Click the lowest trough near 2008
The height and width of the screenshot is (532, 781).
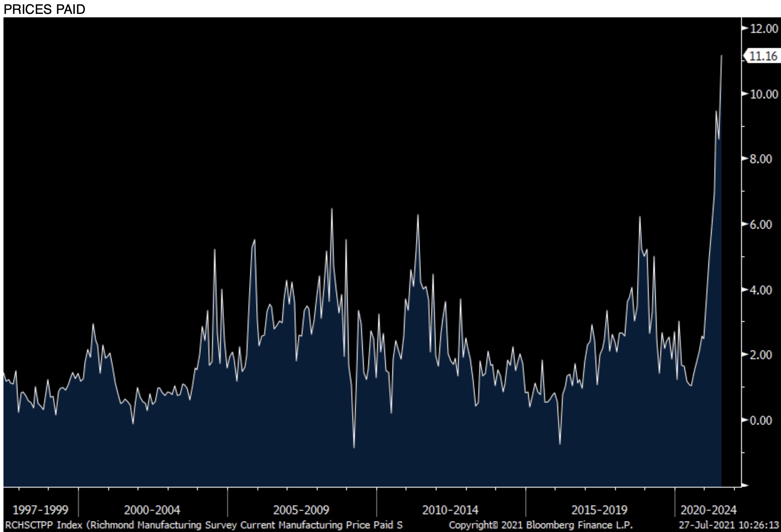point(354,447)
